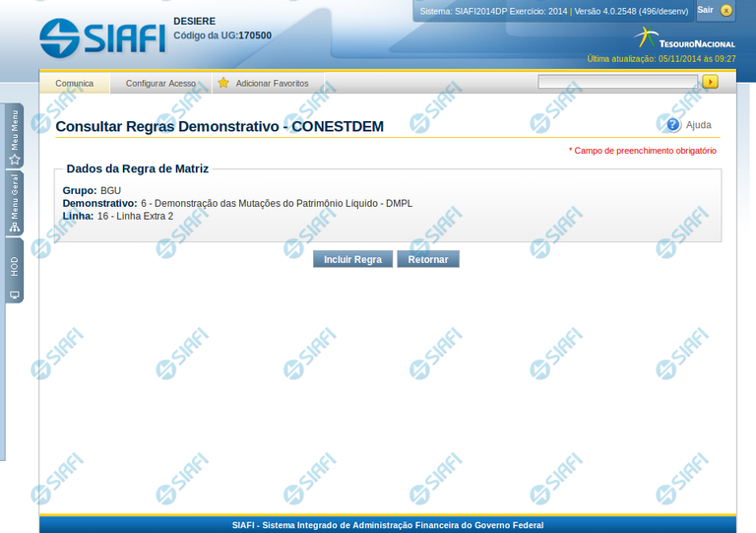Click the Retornar button
The height and width of the screenshot is (533, 756).
click(427, 259)
